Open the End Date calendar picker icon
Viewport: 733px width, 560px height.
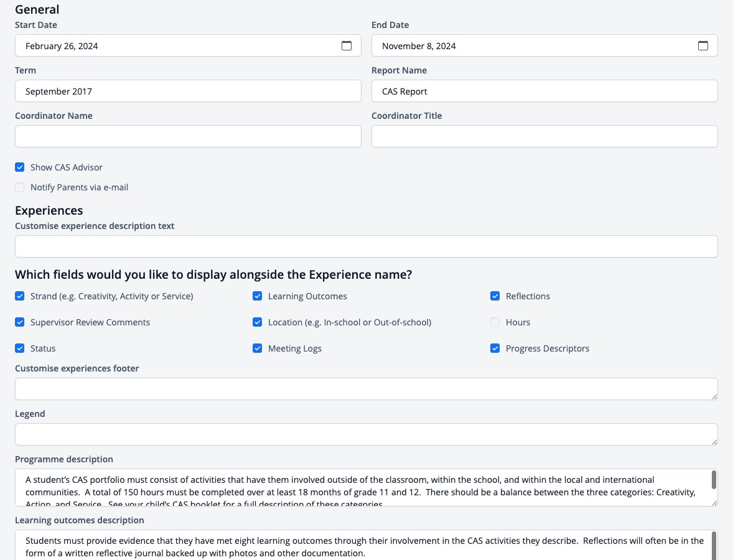pyautogui.click(x=703, y=45)
